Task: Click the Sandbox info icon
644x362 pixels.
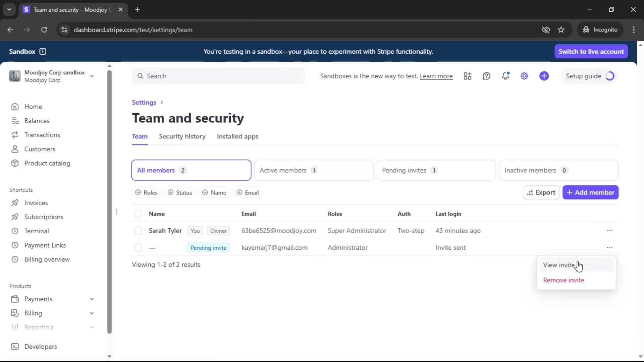Action: [x=43, y=51]
